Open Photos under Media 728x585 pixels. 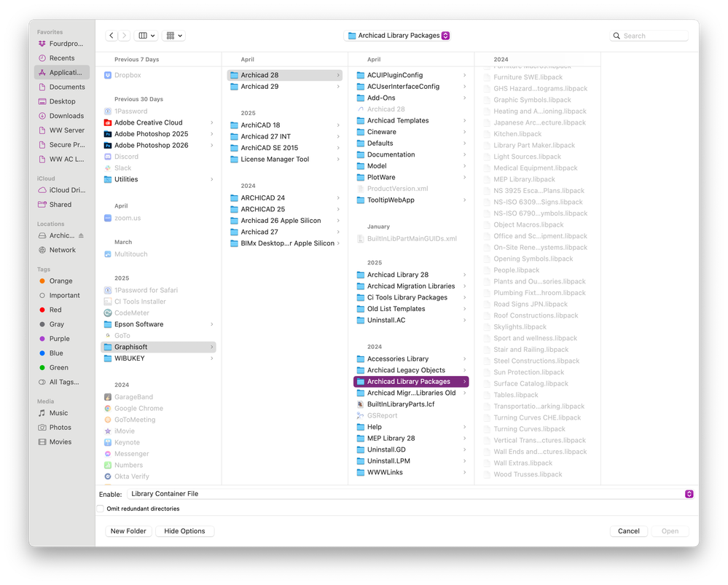tap(62, 427)
